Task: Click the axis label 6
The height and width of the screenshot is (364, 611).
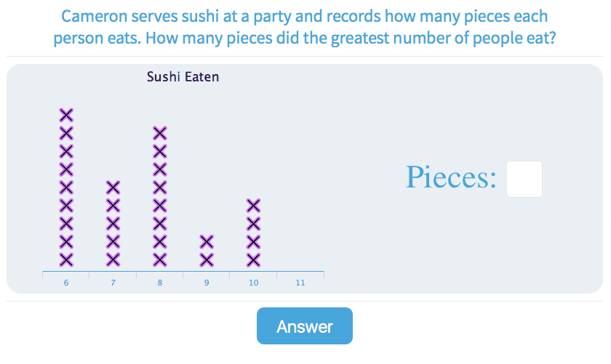Action: click(66, 283)
